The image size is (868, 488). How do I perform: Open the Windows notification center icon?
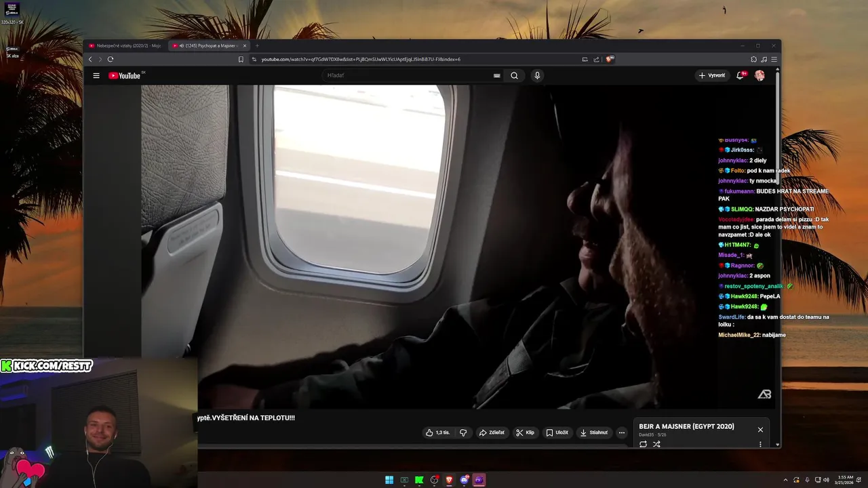click(860, 480)
